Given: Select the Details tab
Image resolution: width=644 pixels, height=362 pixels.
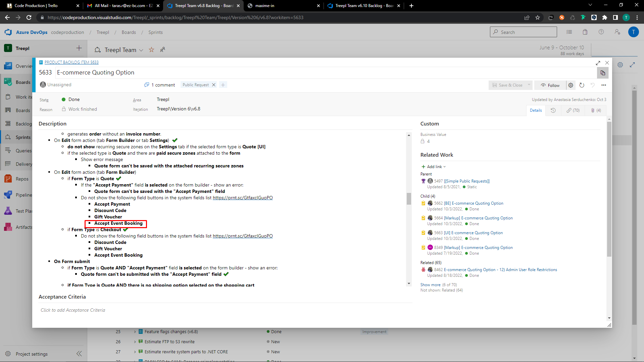Looking at the screenshot, I should point(536,110).
